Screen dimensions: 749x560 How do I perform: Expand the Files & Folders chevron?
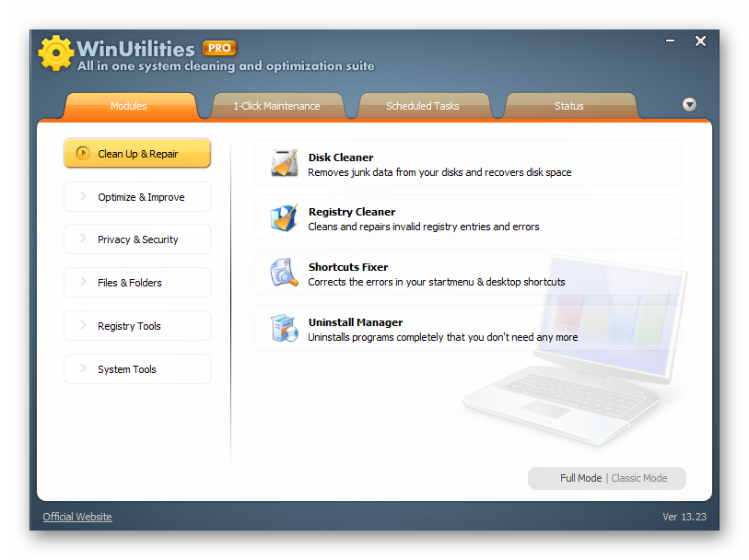click(83, 282)
